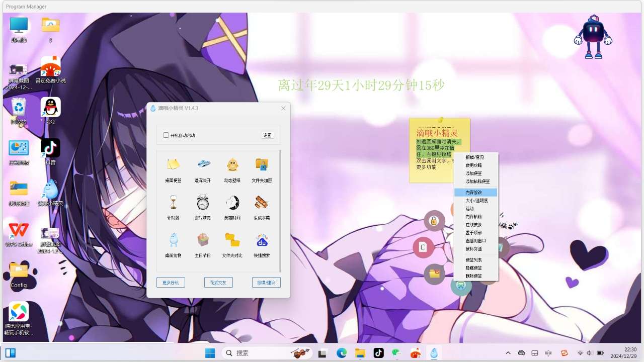Open the 定时精灵 alarm clock tool
Image resolution: width=644 pixels, height=362 pixels.
click(x=203, y=207)
